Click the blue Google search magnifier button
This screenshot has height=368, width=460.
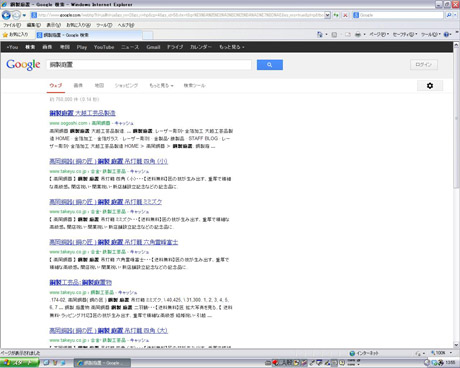270,65
